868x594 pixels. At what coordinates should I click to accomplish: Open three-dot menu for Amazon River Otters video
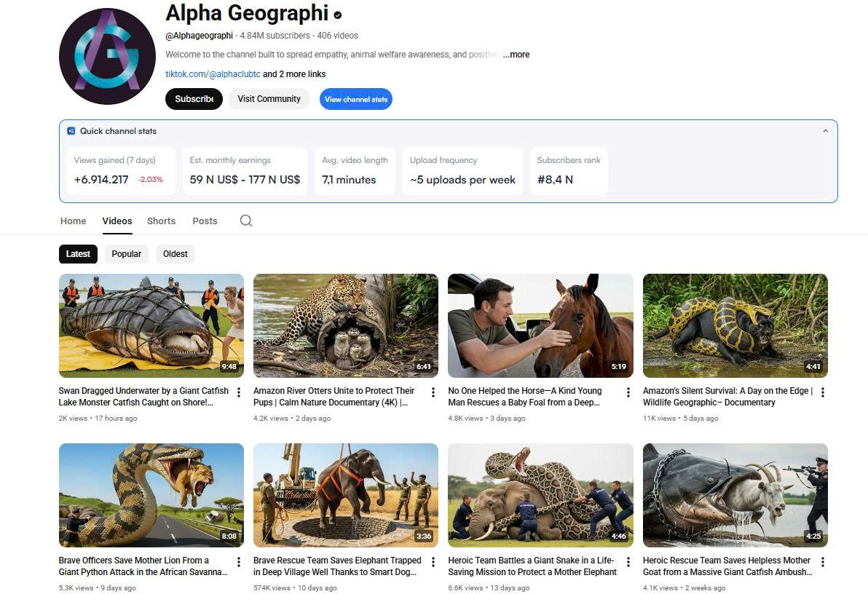click(433, 392)
